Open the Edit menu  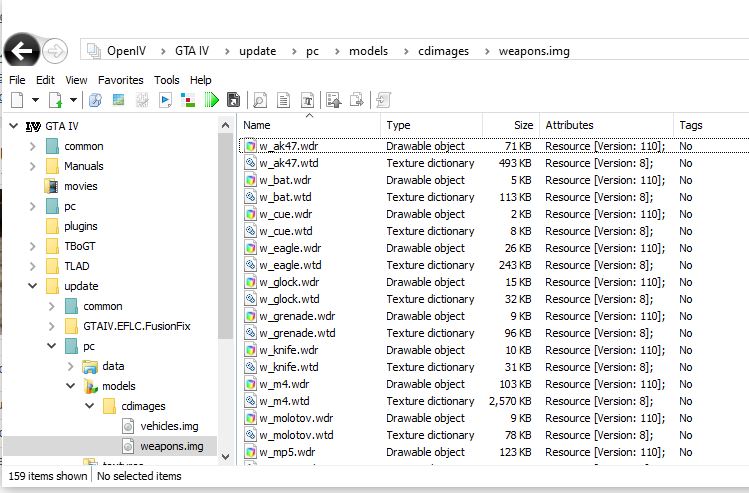[x=45, y=80]
